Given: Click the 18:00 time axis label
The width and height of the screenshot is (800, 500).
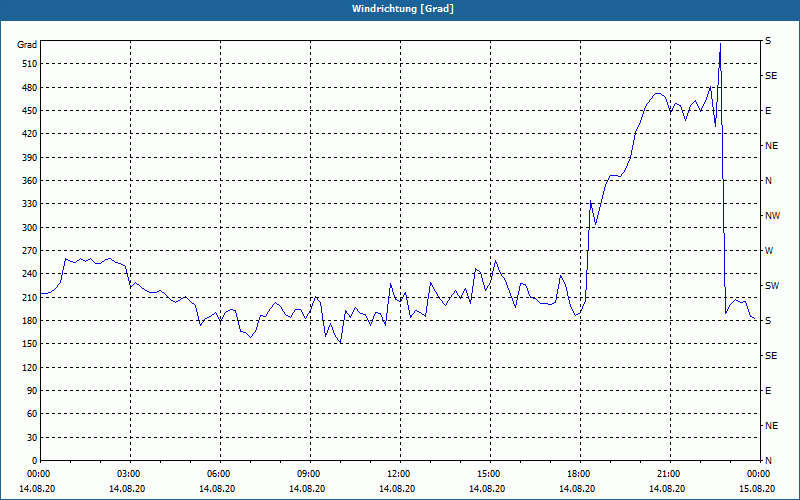Looking at the screenshot, I should click(x=580, y=474).
